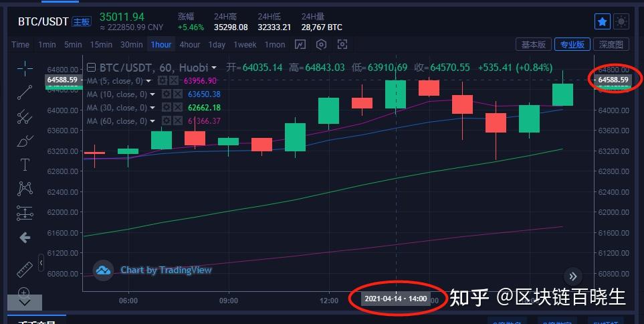Remove the MA 5 indicator
644x324 pixels.
(174, 80)
